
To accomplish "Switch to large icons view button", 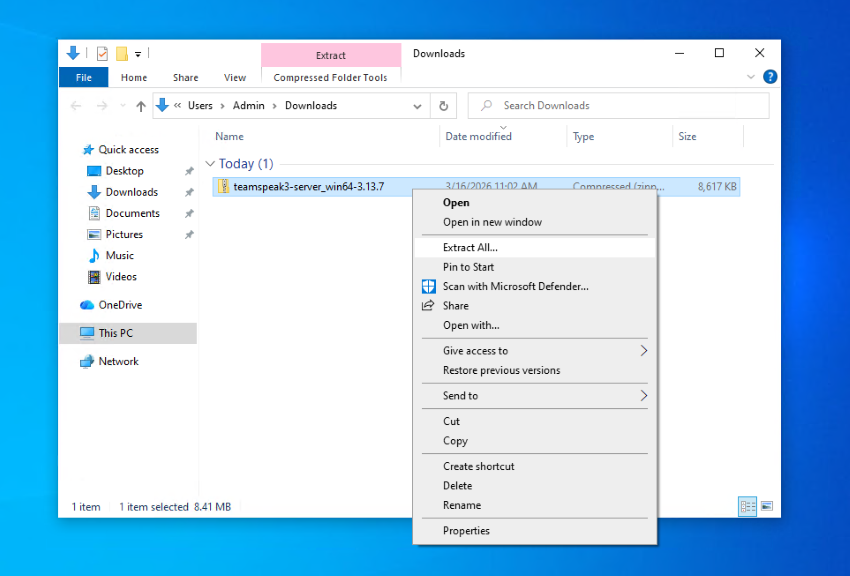I will click(766, 507).
